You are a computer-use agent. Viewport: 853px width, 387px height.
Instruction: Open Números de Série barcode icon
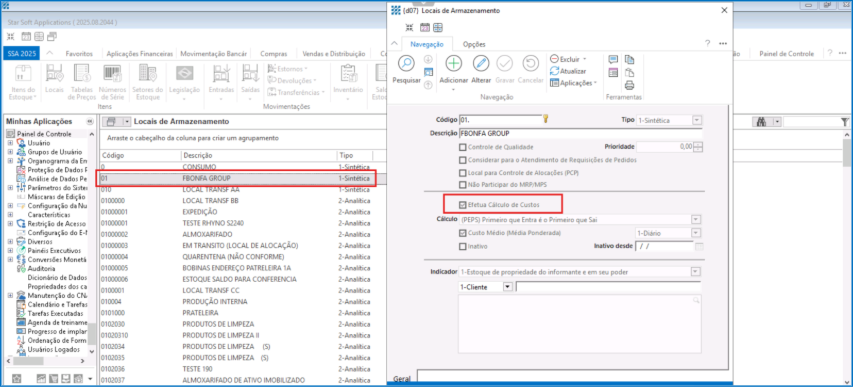click(113, 82)
